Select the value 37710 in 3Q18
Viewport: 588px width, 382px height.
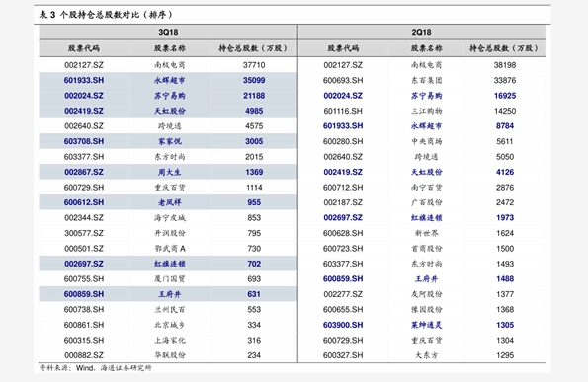(x=254, y=65)
